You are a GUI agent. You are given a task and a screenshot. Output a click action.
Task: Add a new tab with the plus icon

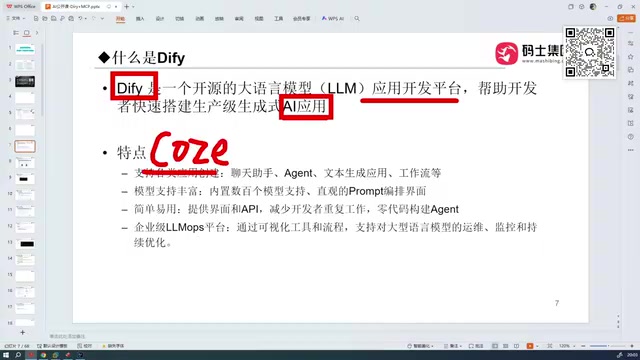coord(127,7)
